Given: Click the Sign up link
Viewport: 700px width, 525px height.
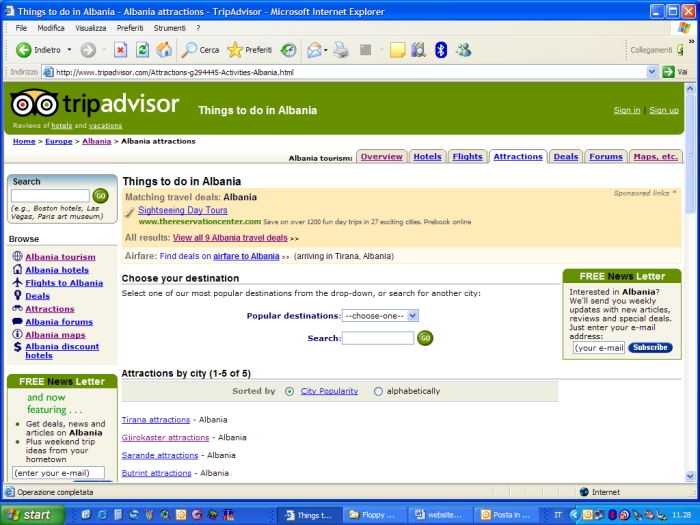Looking at the screenshot, I should click(x=664, y=110).
